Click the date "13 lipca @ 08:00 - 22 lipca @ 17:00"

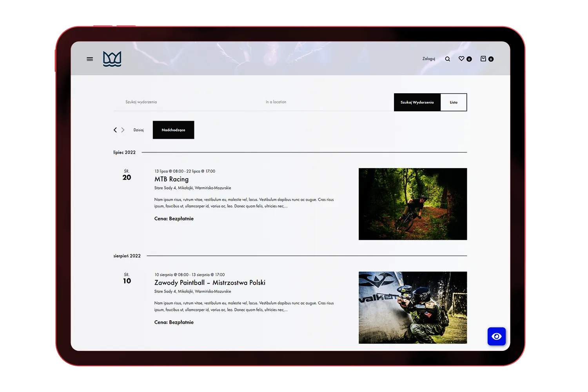[185, 171]
